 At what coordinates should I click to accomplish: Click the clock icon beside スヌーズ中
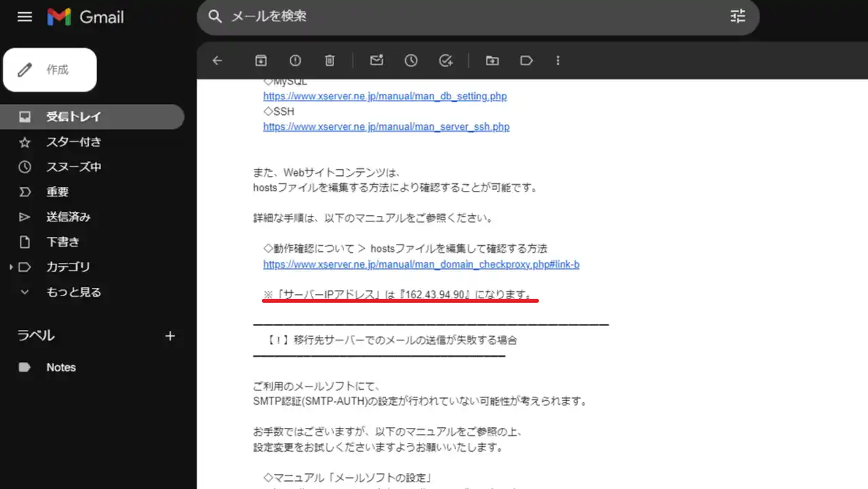point(24,167)
